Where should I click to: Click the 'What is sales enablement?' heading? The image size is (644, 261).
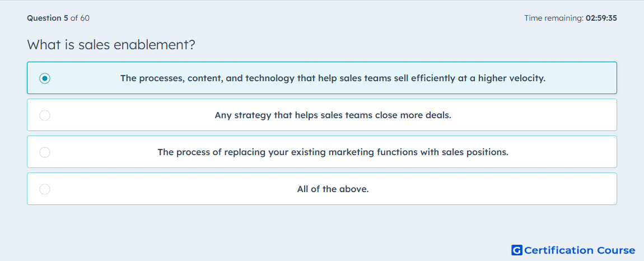click(x=111, y=45)
